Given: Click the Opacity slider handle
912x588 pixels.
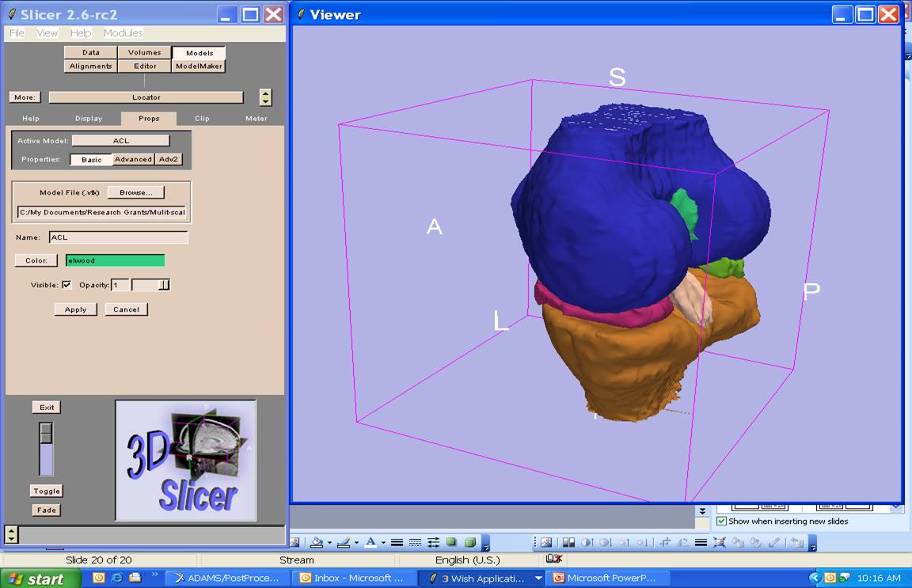Looking at the screenshot, I should (163, 285).
